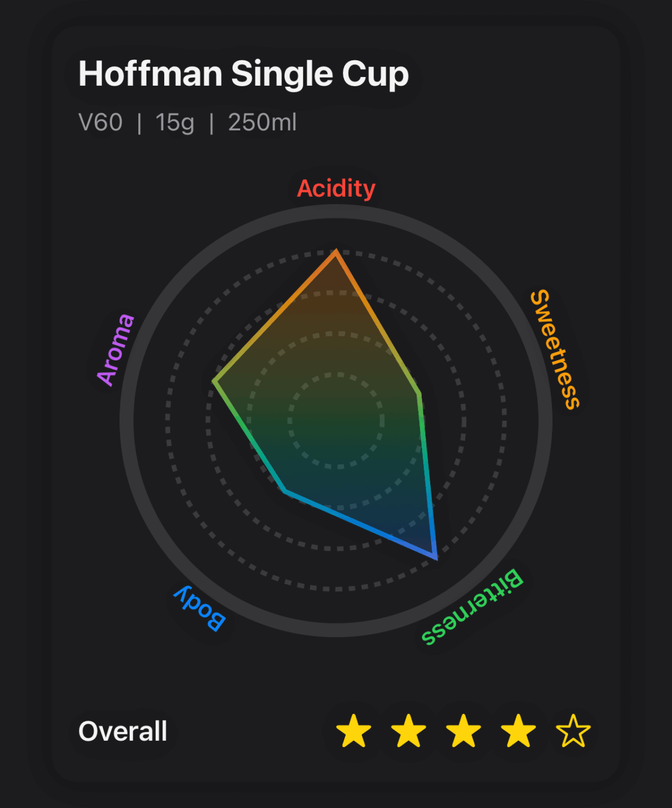This screenshot has width=672, height=808.
Task: Click the first yellow rating star
Action: point(353,731)
